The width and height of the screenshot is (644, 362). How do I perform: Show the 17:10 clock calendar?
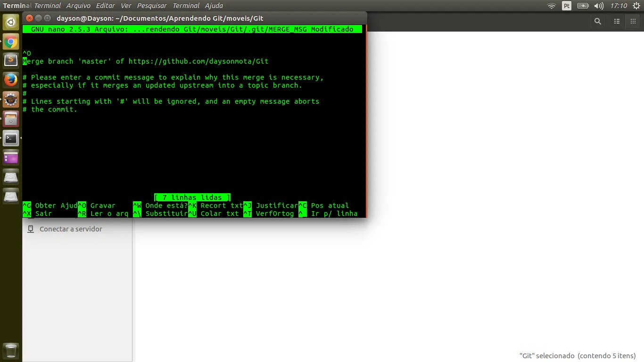(x=619, y=6)
